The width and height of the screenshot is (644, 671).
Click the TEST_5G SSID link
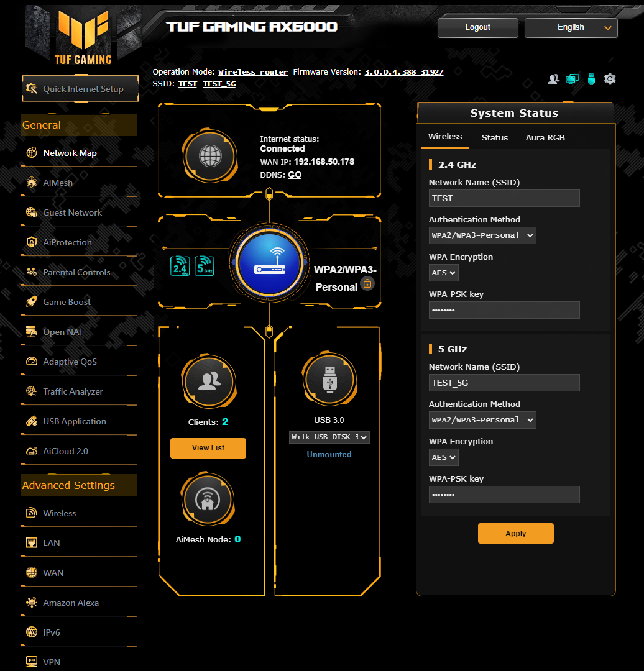tap(219, 83)
